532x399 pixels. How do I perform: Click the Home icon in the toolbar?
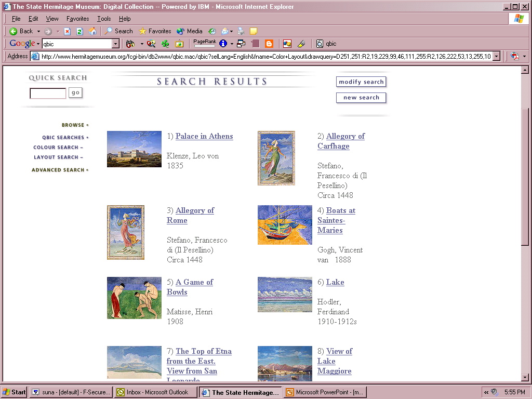92,31
